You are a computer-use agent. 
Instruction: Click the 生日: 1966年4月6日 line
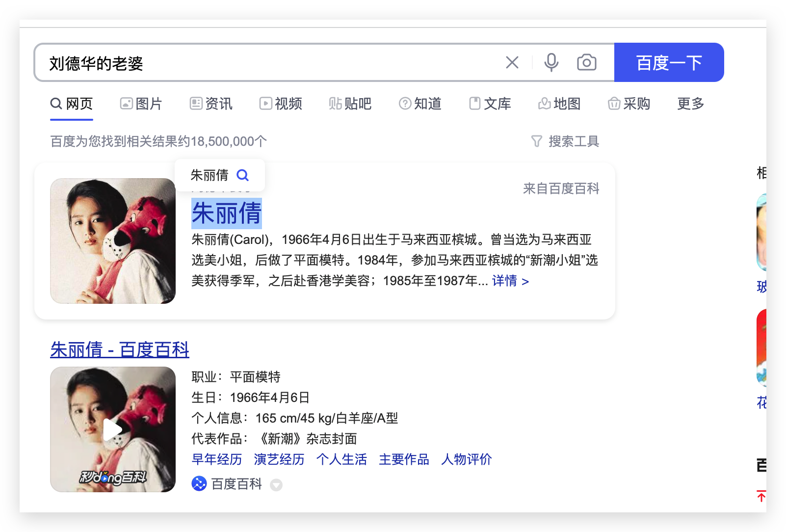(x=251, y=398)
